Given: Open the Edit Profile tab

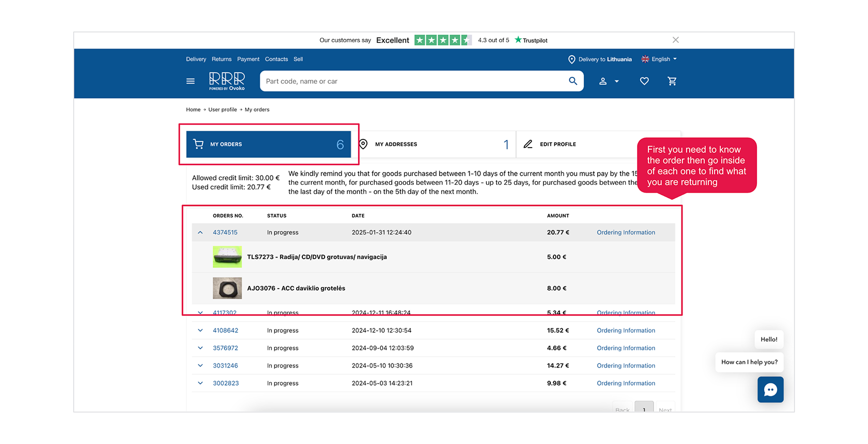Looking at the screenshot, I should (x=558, y=145).
